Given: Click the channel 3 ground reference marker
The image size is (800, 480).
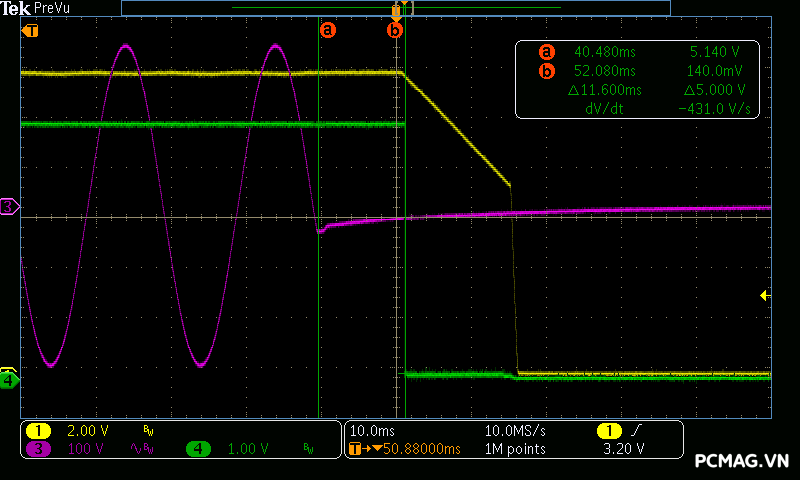Looking at the screenshot, I should pyautogui.click(x=9, y=206).
